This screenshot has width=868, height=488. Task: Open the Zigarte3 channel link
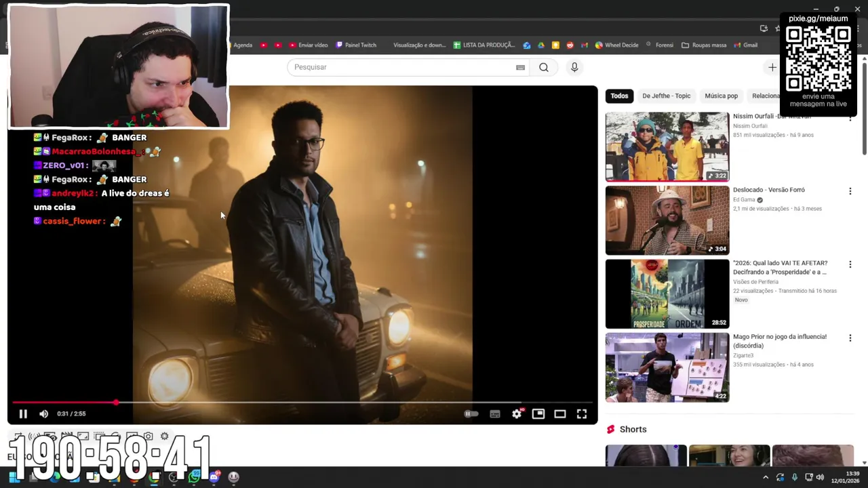tap(743, 355)
